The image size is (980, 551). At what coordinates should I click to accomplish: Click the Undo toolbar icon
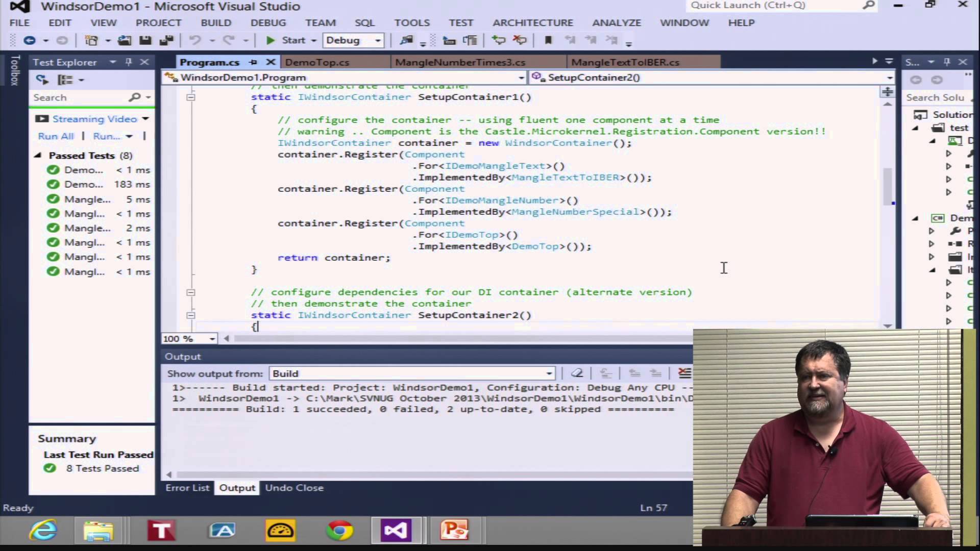tap(195, 40)
